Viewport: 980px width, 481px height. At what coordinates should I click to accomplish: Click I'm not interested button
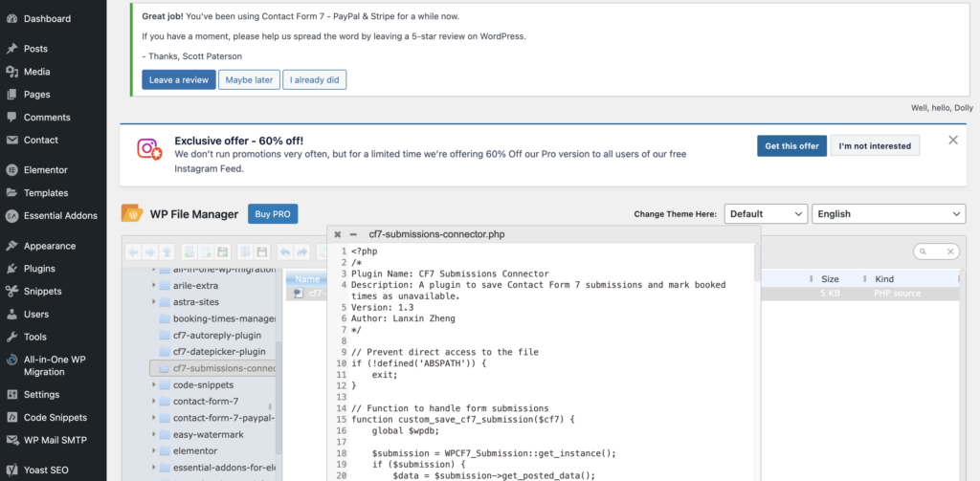875,145
